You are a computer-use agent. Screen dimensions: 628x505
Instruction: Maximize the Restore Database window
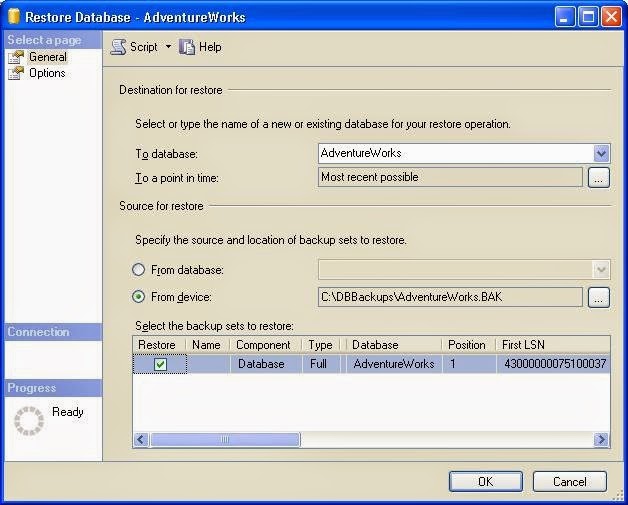(x=588, y=17)
